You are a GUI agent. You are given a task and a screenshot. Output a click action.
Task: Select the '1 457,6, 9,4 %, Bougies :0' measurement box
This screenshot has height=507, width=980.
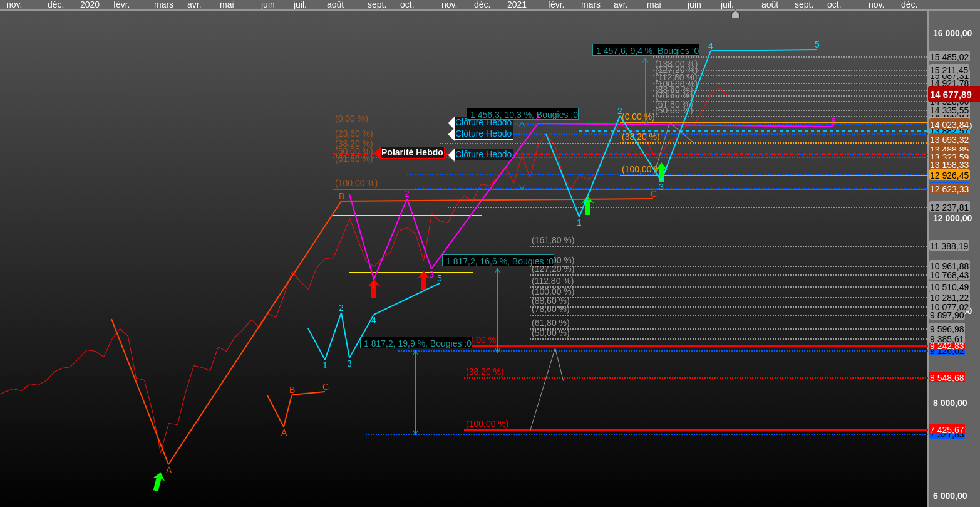[x=646, y=50]
